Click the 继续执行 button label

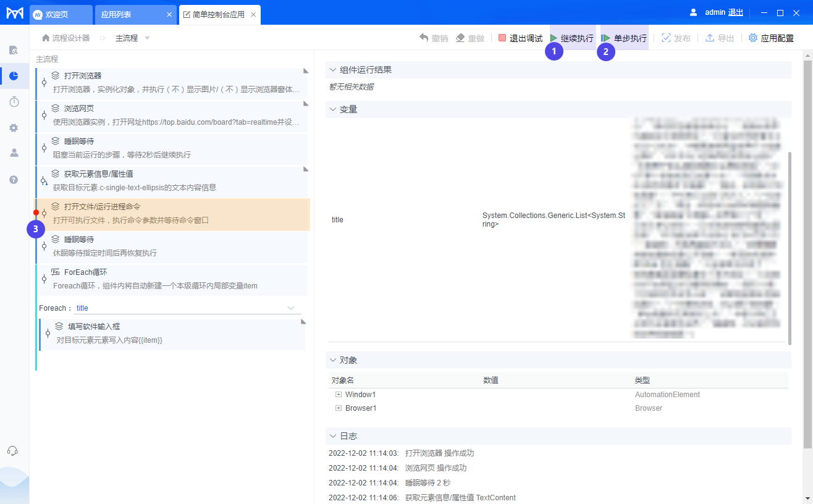[577, 38]
